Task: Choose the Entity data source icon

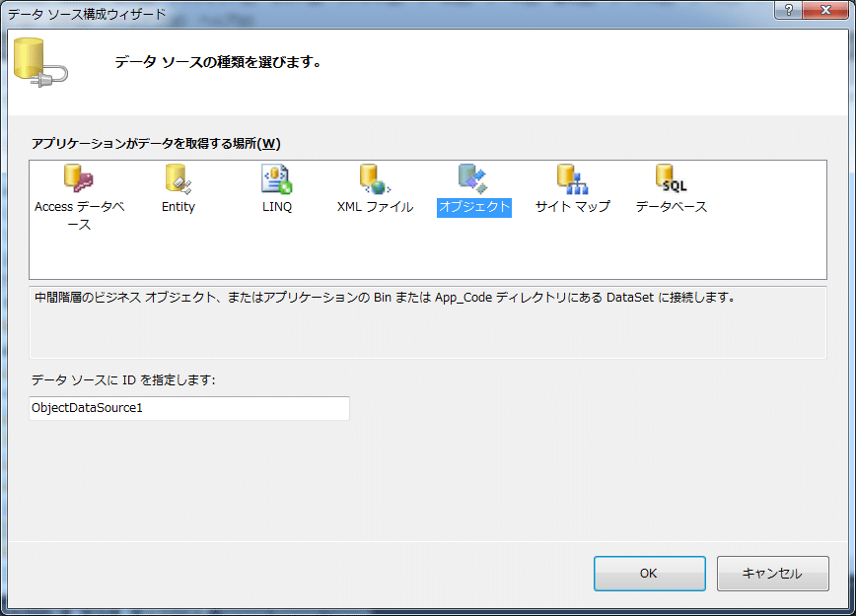Action: point(178,177)
